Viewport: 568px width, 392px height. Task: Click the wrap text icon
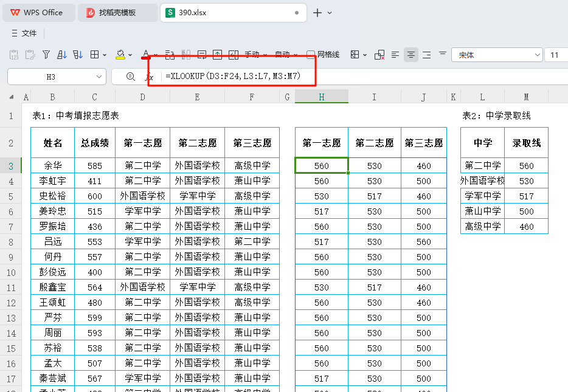coord(170,55)
